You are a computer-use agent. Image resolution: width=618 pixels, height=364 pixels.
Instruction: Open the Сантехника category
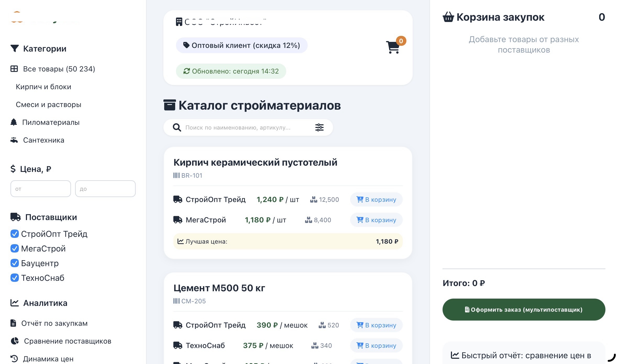[x=43, y=140]
